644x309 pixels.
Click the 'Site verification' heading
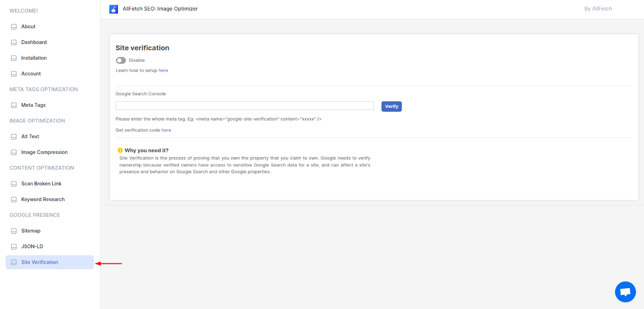point(142,48)
